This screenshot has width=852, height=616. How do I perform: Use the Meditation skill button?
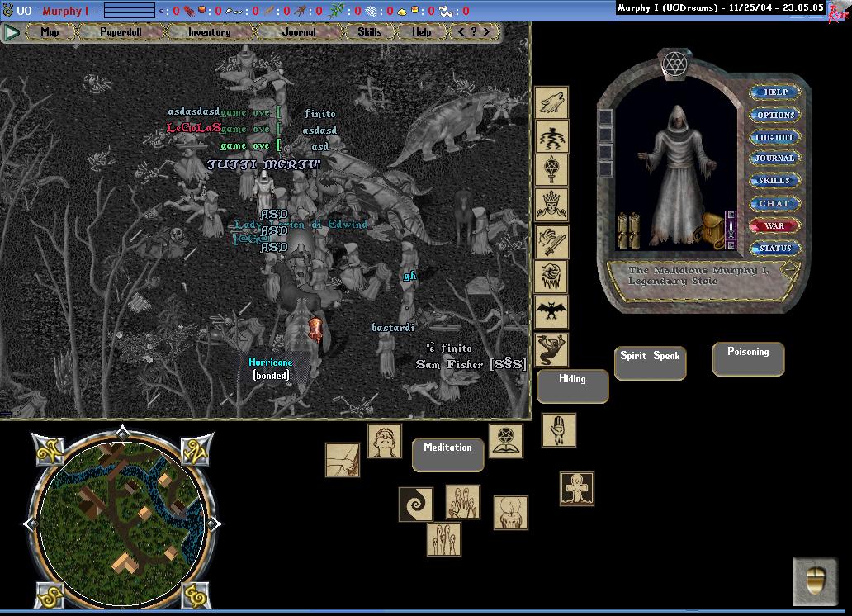447,454
